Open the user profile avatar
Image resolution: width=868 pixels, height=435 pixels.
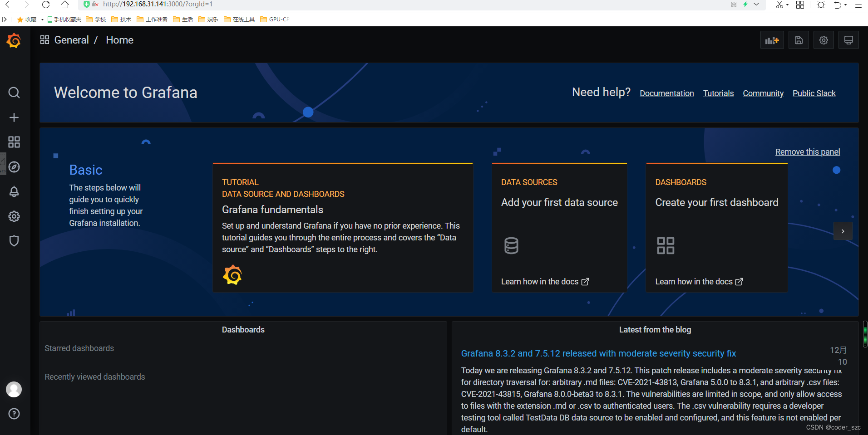pyautogui.click(x=14, y=389)
